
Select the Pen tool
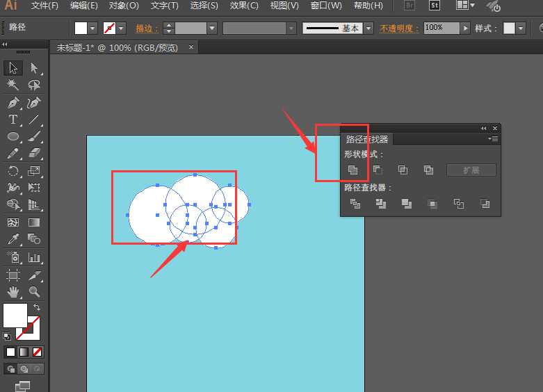coord(13,103)
